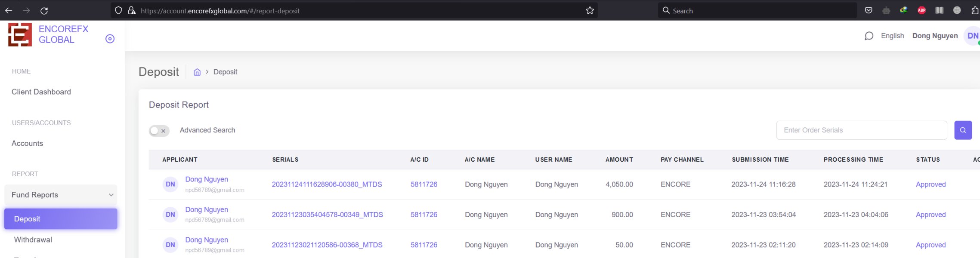The width and height of the screenshot is (980, 258).
Task: Open serial 20231124111628906-00380_MTDS link
Action: 327,184
